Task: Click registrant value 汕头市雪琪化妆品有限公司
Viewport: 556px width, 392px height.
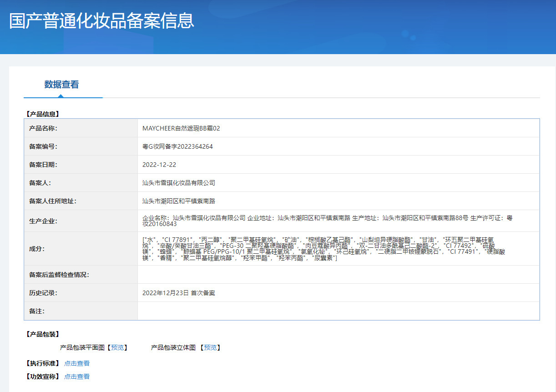Action: tap(179, 183)
